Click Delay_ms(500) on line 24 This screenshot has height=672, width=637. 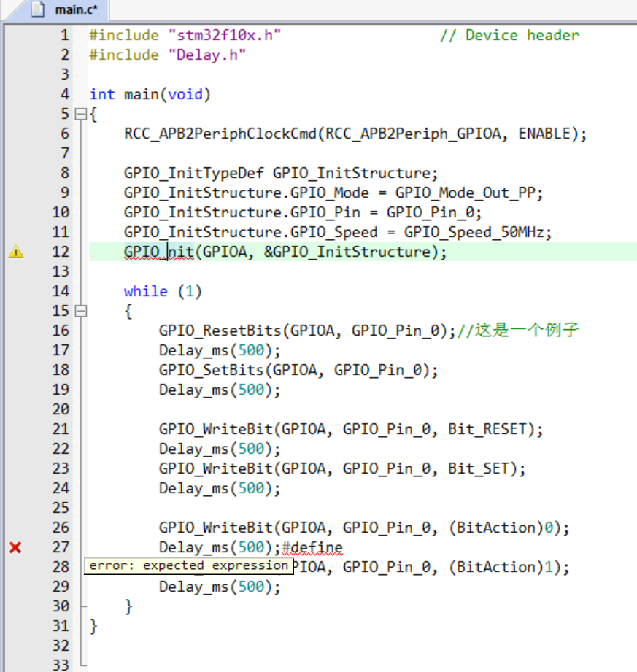(x=216, y=489)
